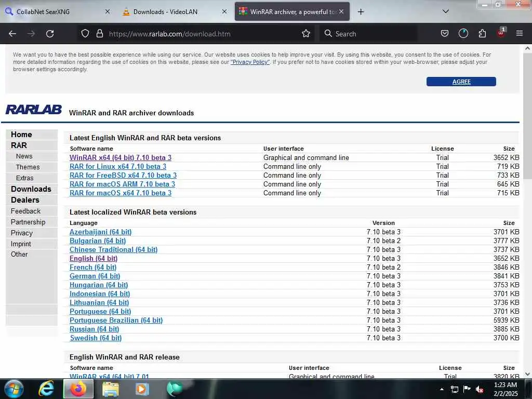Open Dealers in the sidebar
Viewport: 532px width, 399px height.
(x=25, y=200)
